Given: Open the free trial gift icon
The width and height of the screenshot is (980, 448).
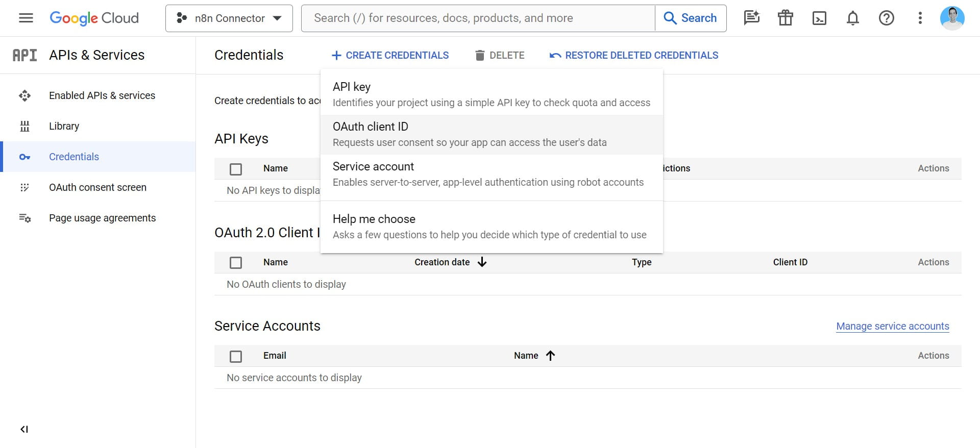Looking at the screenshot, I should click(786, 18).
